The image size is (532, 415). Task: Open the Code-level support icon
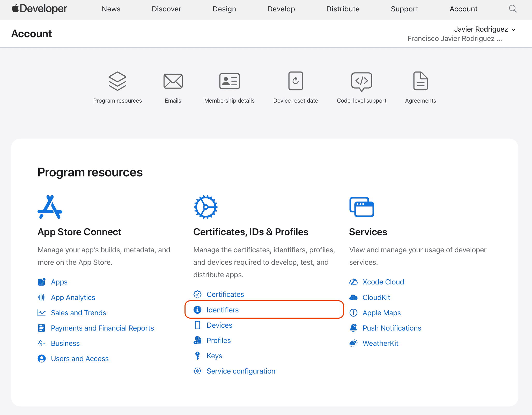point(361,82)
